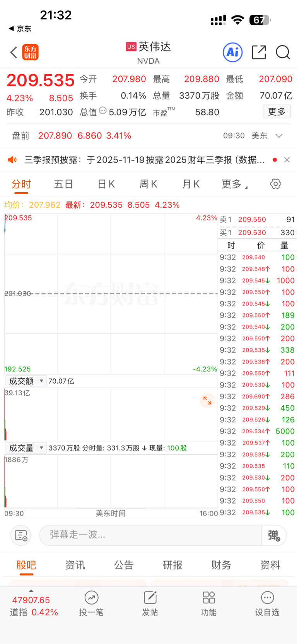297x644 pixels.
Task: Open chart settings gear icon
Action: [x=275, y=184]
